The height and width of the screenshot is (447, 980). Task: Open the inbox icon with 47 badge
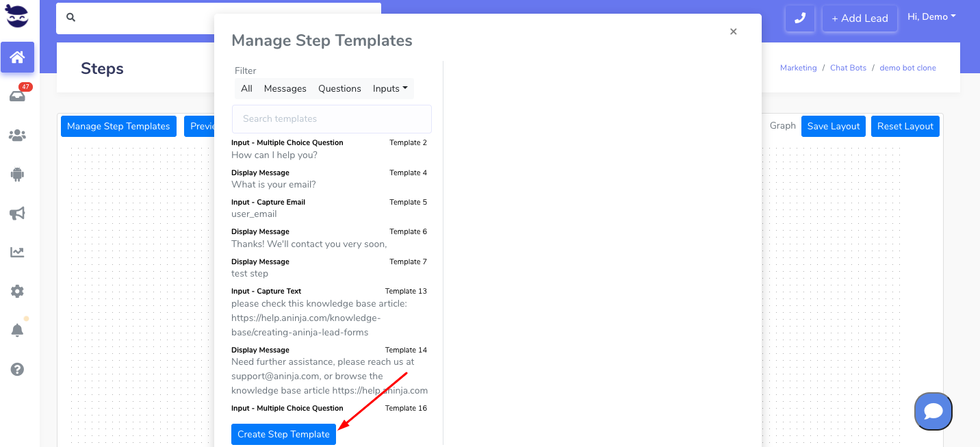coord(18,97)
